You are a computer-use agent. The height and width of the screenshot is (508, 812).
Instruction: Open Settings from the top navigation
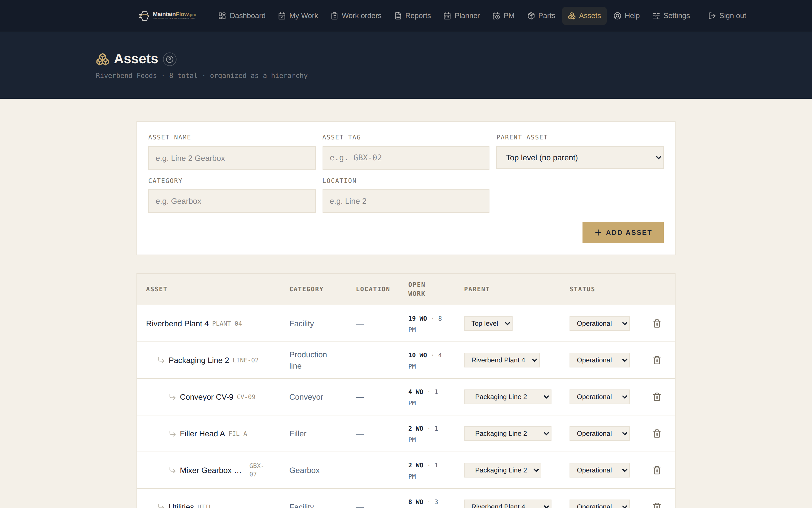tap(671, 16)
